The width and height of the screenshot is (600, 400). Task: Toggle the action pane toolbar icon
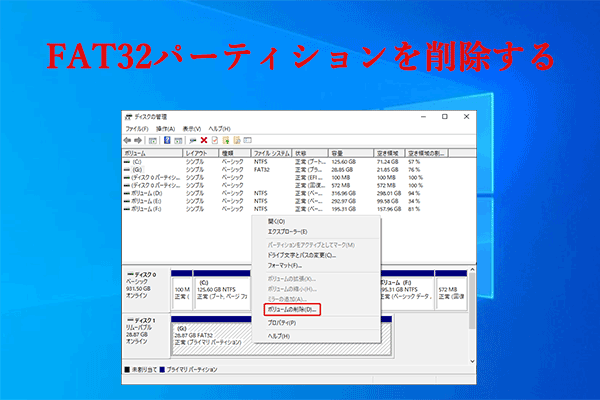click(178, 140)
